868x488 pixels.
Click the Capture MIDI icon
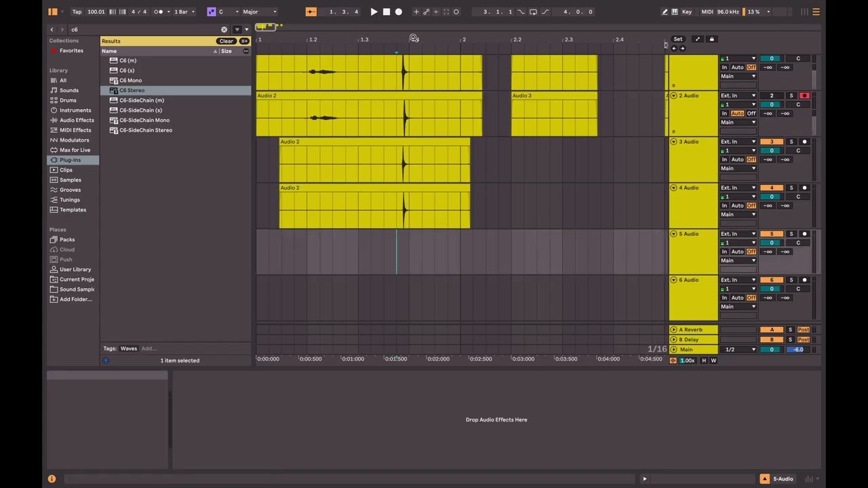tap(446, 12)
